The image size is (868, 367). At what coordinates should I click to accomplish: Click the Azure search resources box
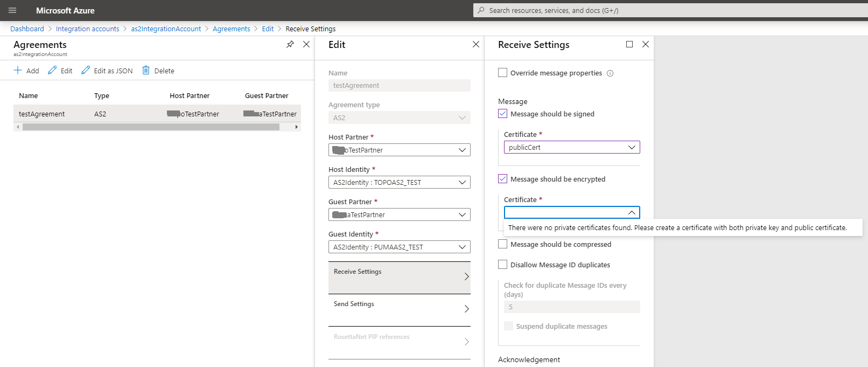coord(668,10)
